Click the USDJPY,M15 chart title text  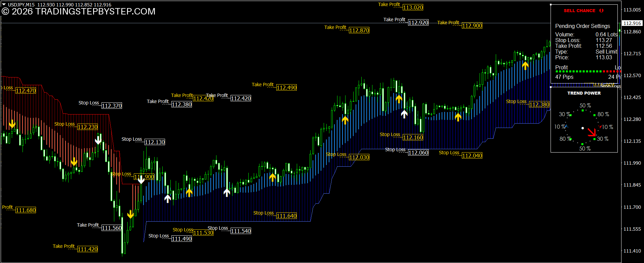21,5
